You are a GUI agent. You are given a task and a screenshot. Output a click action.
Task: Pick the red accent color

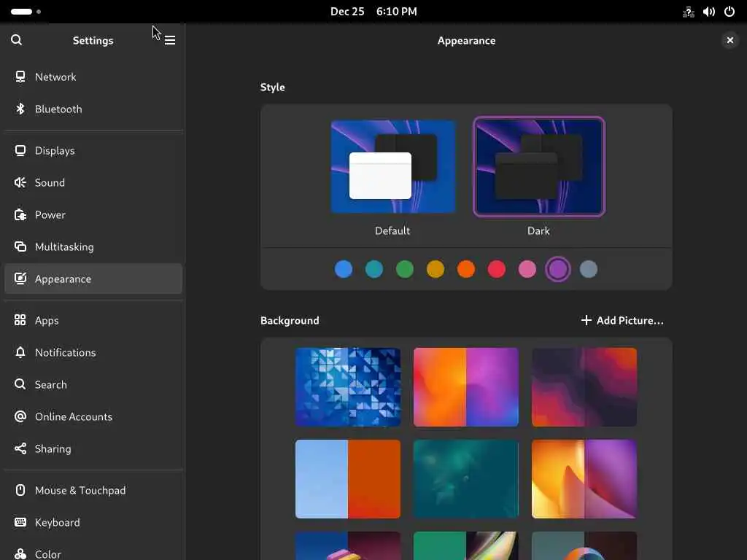(x=496, y=269)
